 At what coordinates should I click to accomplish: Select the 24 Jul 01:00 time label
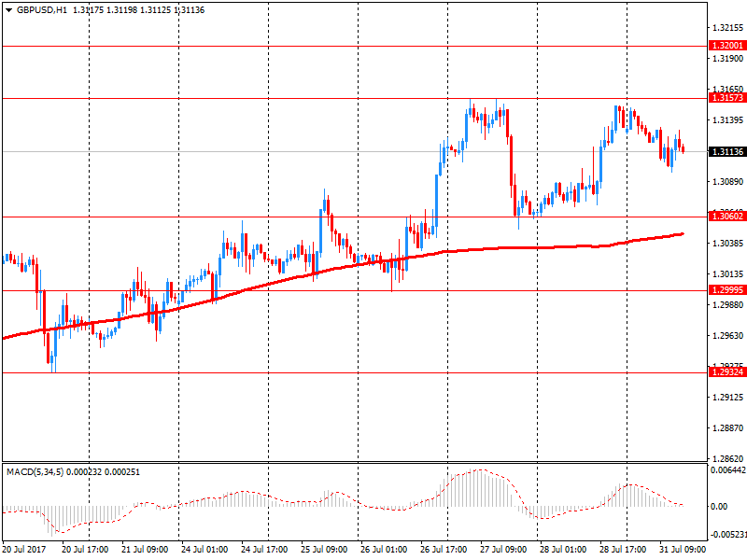pyautogui.click(x=204, y=550)
